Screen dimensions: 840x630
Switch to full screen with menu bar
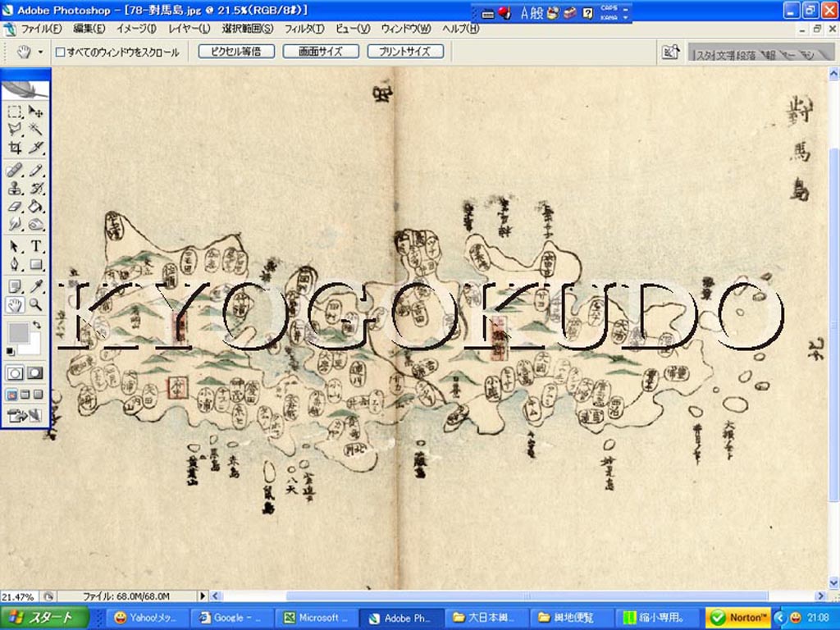click(25, 395)
